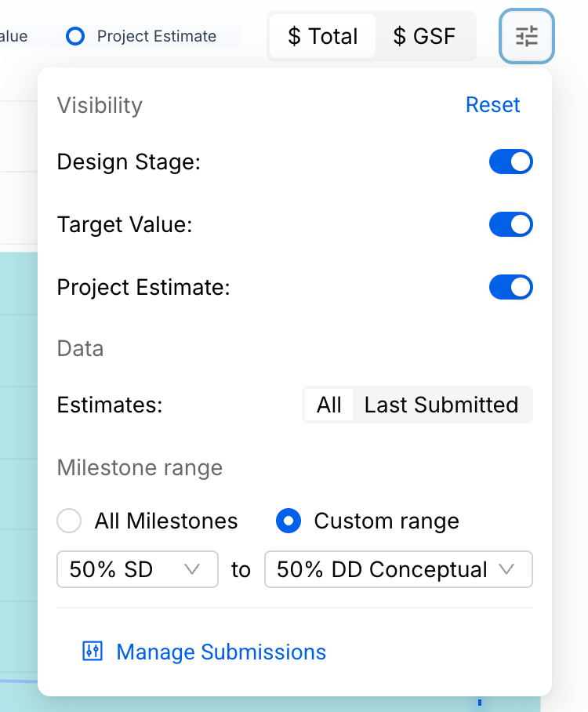Select the Custom range radio option

(289, 521)
